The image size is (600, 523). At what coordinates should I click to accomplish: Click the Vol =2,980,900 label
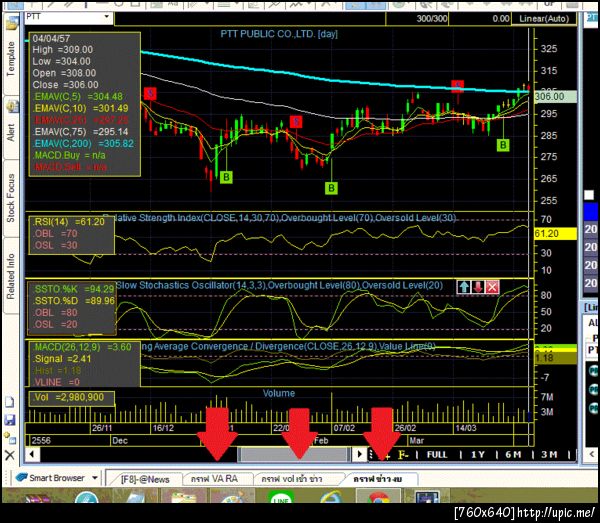coord(68,397)
